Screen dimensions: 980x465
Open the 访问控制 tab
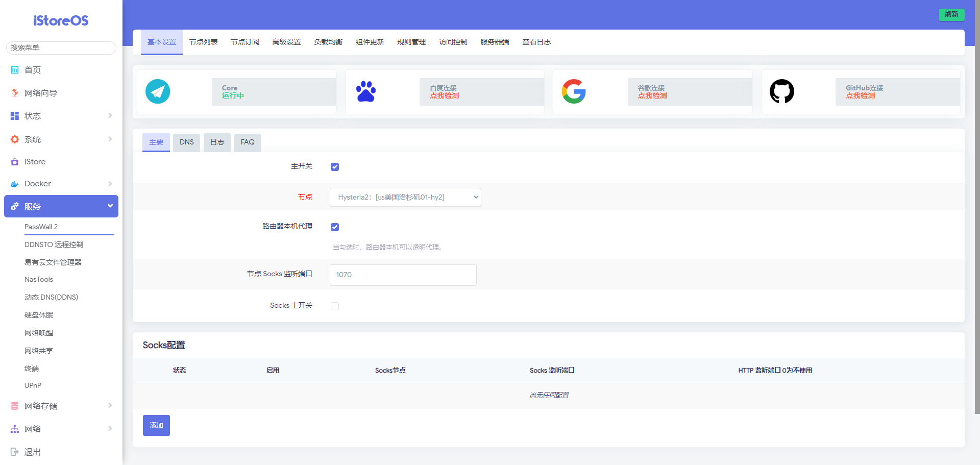[x=453, y=42]
